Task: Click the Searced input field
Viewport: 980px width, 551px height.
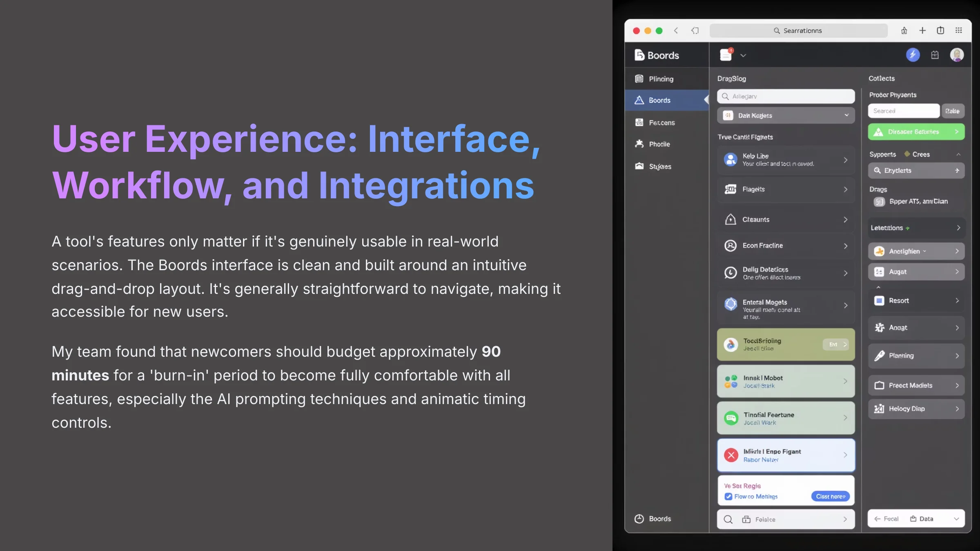Action: click(x=904, y=111)
